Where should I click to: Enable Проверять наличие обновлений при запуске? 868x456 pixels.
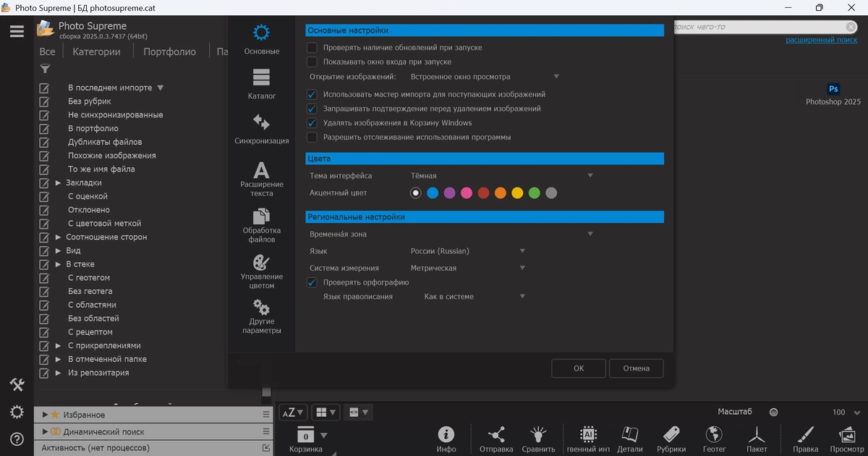312,48
